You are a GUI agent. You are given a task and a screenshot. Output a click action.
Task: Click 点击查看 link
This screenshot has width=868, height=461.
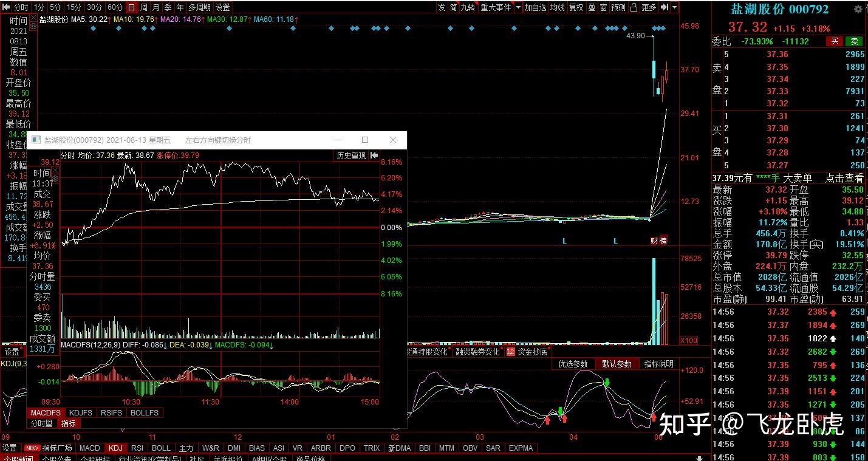tap(844, 178)
